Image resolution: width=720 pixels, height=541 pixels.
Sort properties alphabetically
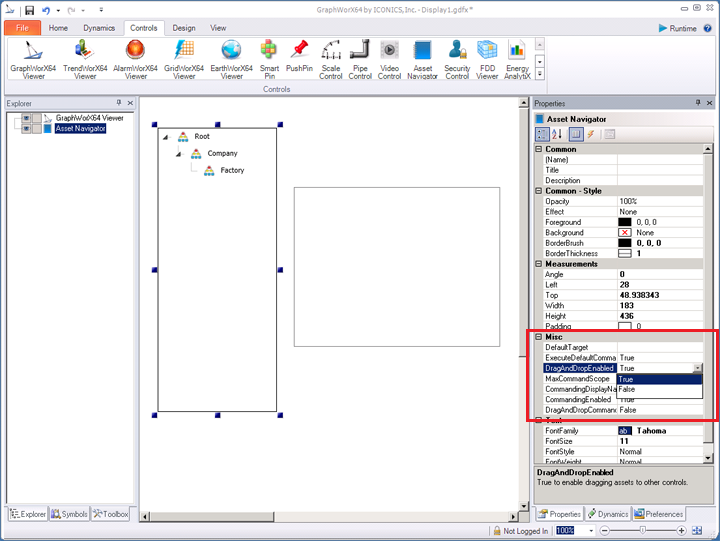tap(559, 134)
